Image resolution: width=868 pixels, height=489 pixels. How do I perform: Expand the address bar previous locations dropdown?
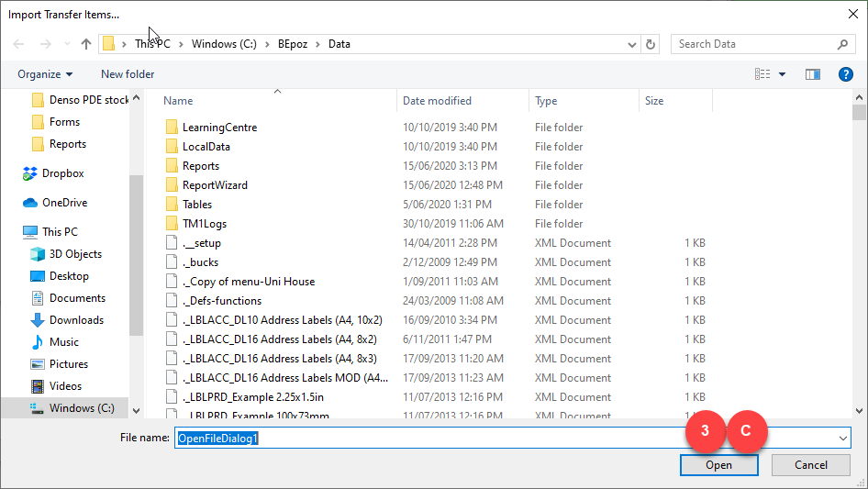pyautogui.click(x=632, y=44)
